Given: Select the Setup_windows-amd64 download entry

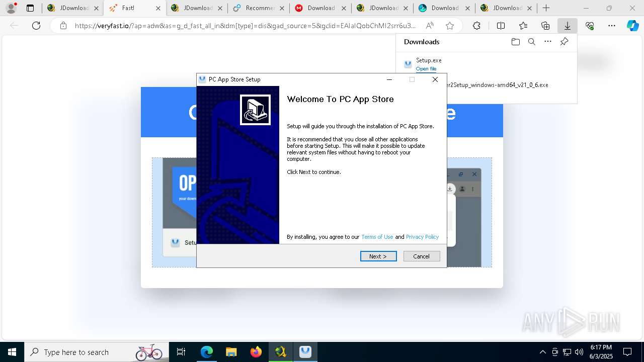Looking at the screenshot, I should [x=486, y=85].
